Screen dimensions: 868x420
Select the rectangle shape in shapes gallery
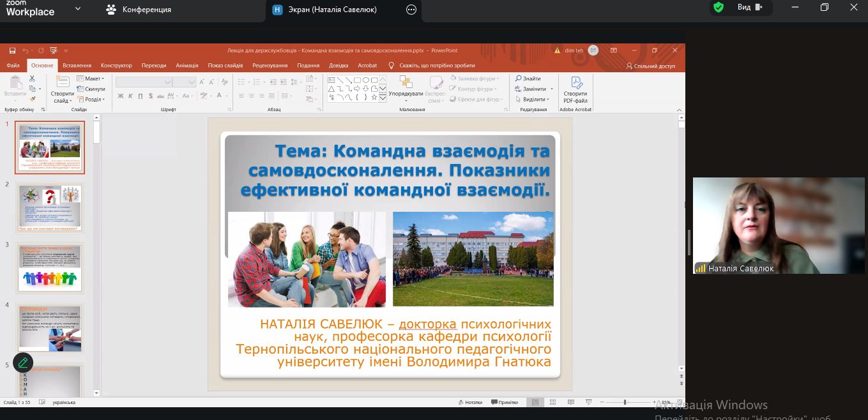pyautogui.click(x=358, y=80)
